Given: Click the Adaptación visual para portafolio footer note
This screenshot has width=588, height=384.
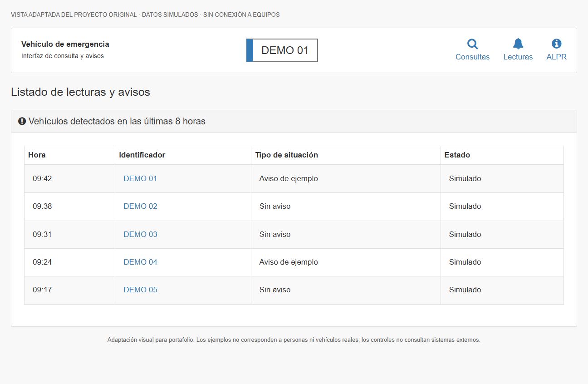Looking at the screenshot, I should [x=294, y=340].
